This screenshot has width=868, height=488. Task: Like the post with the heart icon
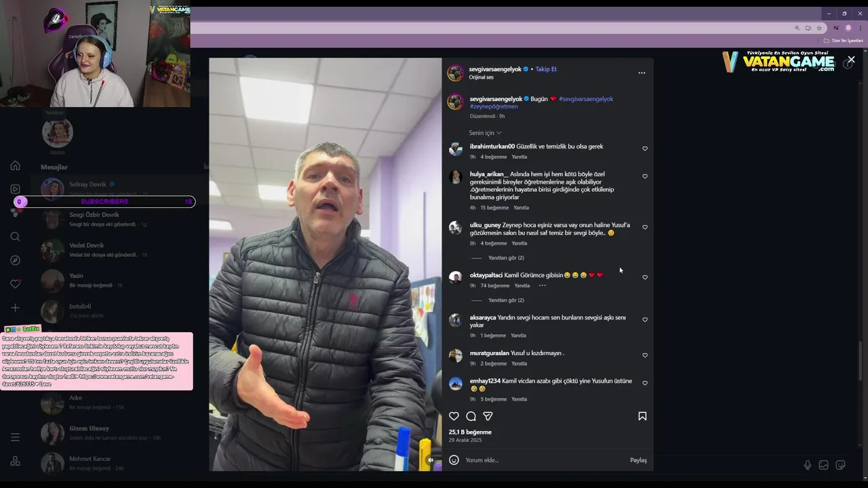pyautogui.click(x=454, y=416)
